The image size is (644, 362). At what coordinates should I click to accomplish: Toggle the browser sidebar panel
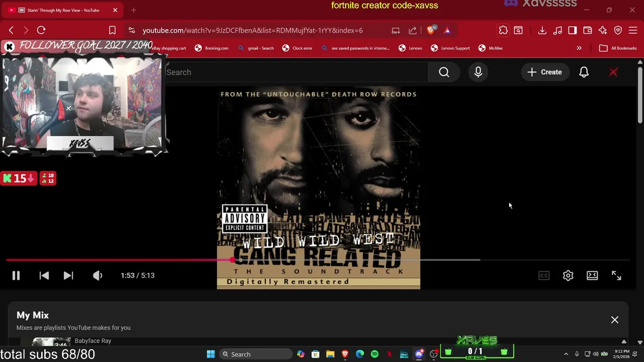573,30
